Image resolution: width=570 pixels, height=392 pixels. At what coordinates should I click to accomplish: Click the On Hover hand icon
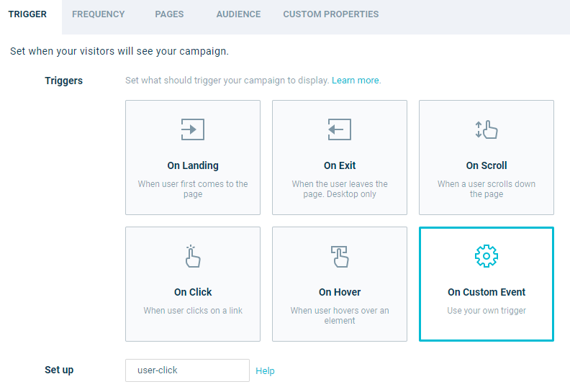[x=340, y=256]
